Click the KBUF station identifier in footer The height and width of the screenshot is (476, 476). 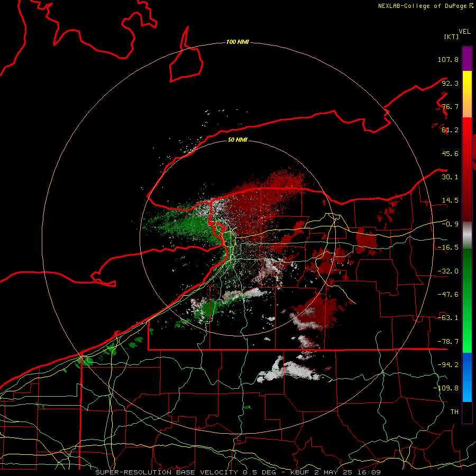click(300, 472)
